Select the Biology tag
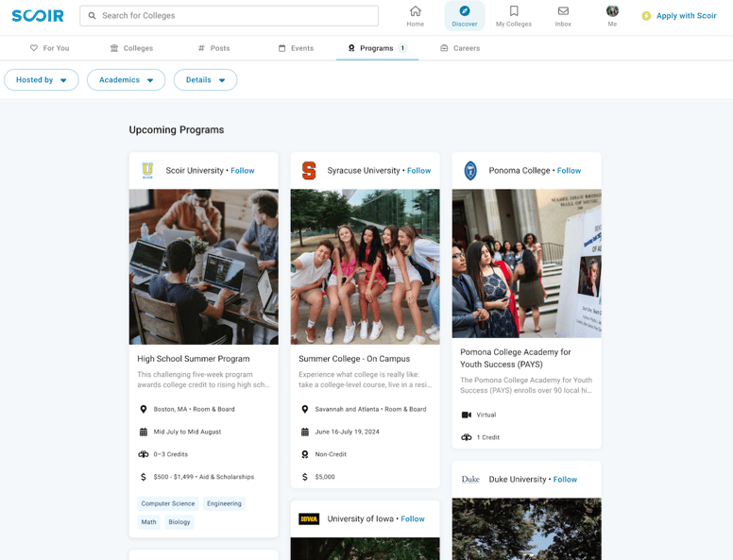733x560 pixels. point(179,521)
